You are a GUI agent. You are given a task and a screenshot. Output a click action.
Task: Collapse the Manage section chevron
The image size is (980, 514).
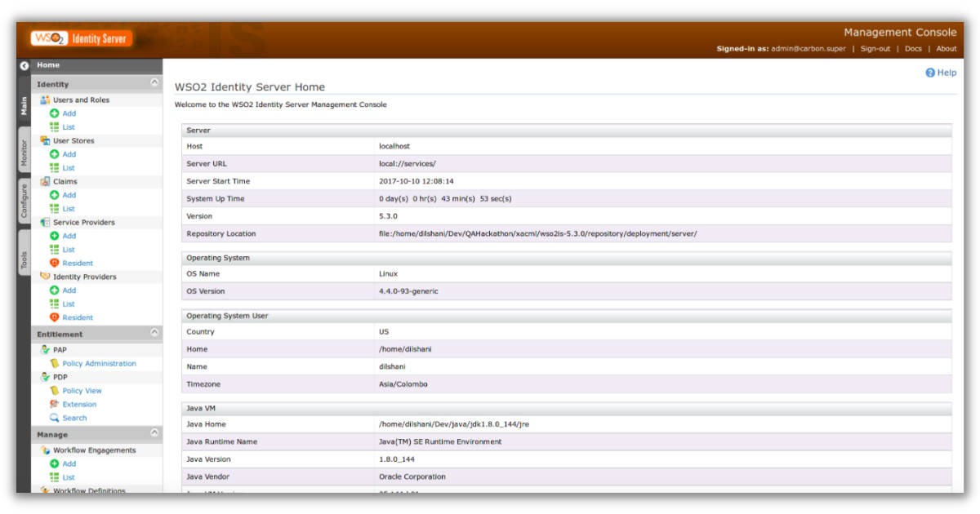pos(154,433)
